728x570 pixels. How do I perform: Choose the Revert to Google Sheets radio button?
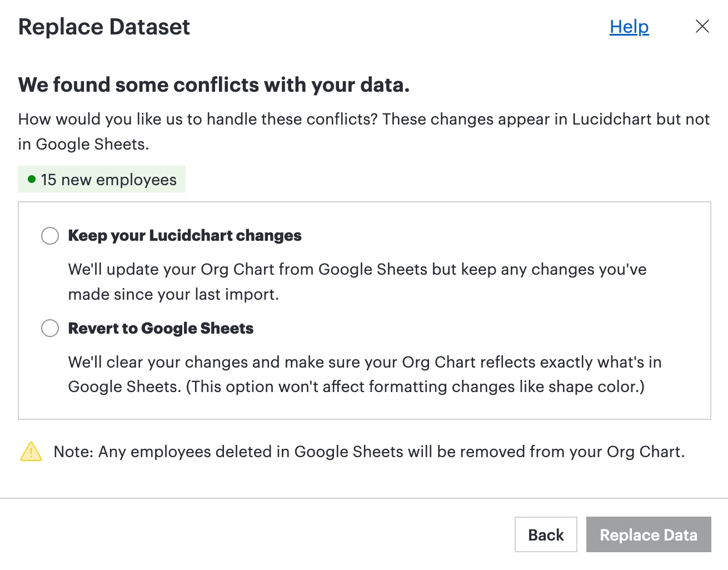coord(50,328)
